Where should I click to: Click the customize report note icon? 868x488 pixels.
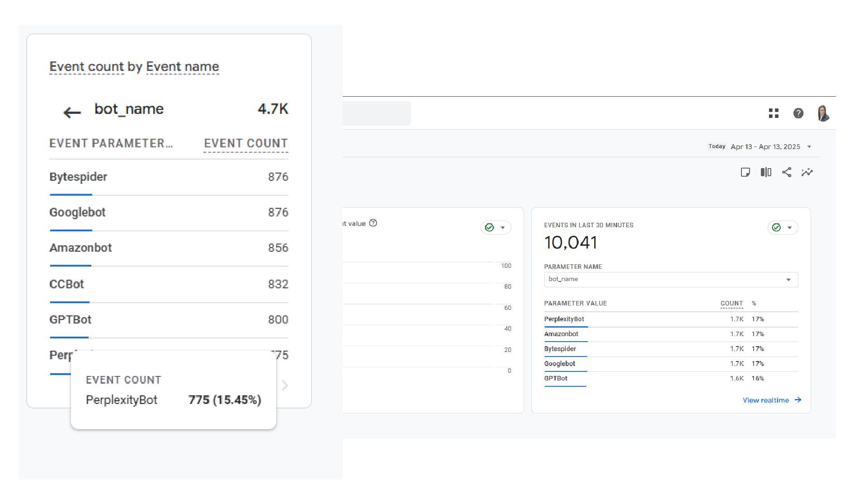click(x=745, y=172)
